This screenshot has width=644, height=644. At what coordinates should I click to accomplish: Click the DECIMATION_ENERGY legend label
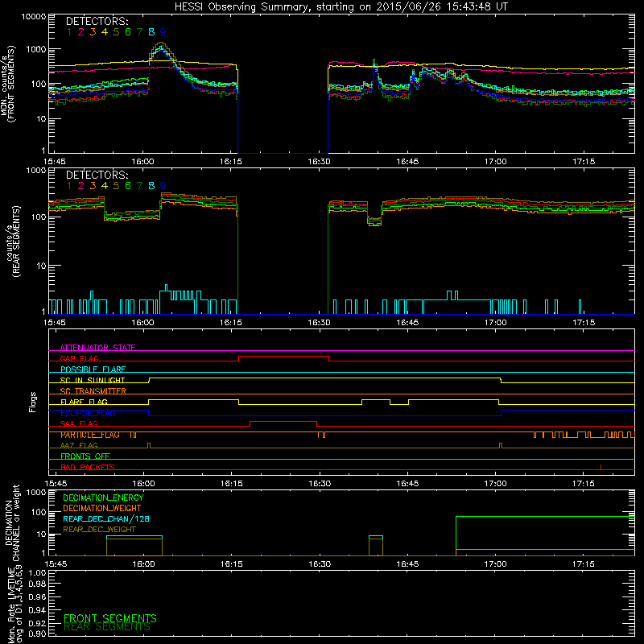[x=103, y=497]
